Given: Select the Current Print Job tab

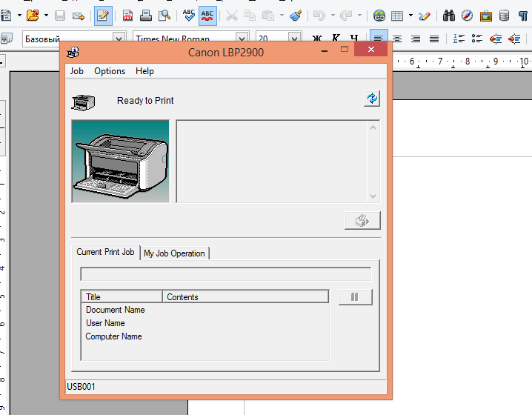Looking at the screenshot, I should (105, 252).
